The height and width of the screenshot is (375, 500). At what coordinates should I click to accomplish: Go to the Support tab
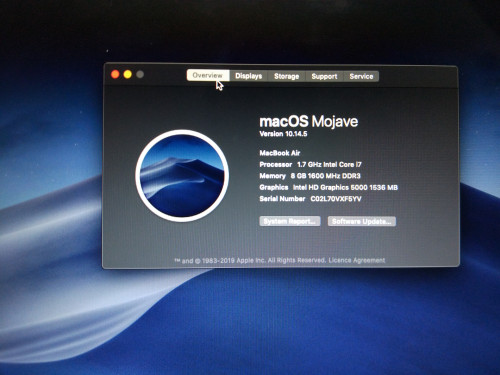tap(324, 76)
